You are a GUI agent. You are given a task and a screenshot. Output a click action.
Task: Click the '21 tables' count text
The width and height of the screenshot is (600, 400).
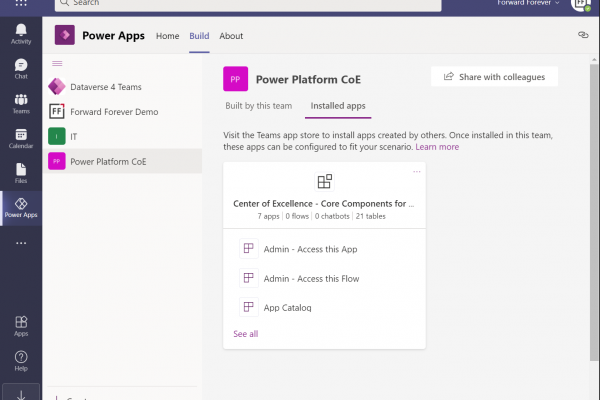(x=370, y=216)
